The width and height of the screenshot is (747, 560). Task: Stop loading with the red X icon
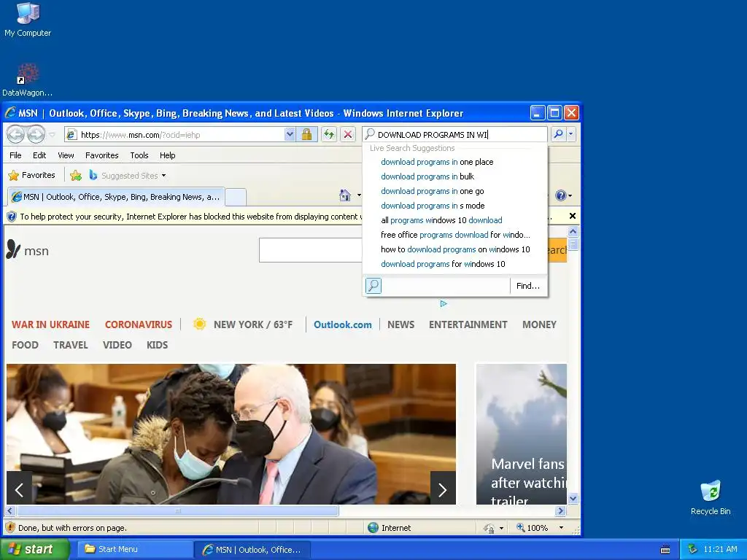[348, 135]
